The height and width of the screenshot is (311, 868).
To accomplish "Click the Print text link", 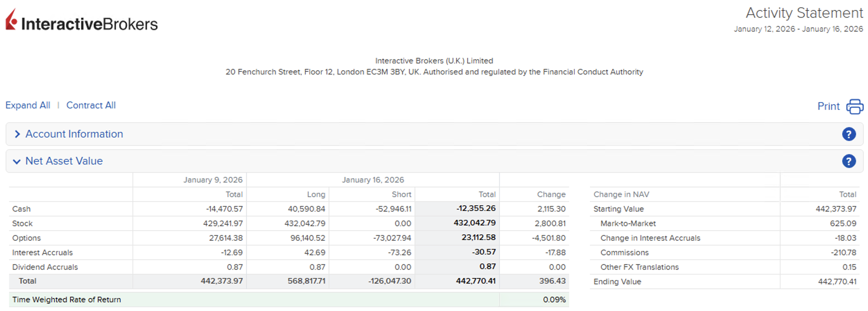I will click(x=828, y=106).
